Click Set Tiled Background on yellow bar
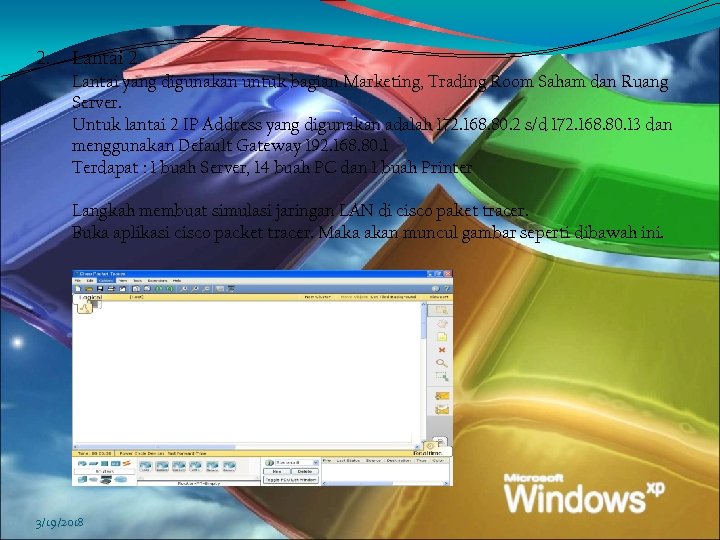Screen dimensions: 720x540 tap(393, 297)
